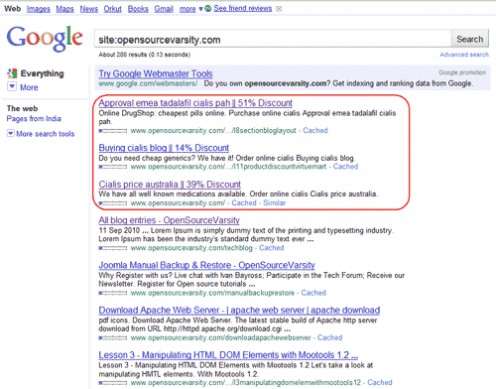
Task: Click into the search query field
Action: [x=273, y=40]
